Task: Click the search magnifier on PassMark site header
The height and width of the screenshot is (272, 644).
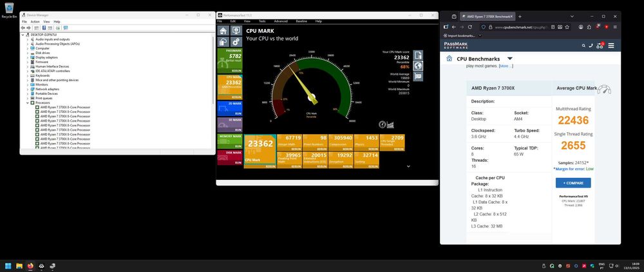Action: click(583, 46)
